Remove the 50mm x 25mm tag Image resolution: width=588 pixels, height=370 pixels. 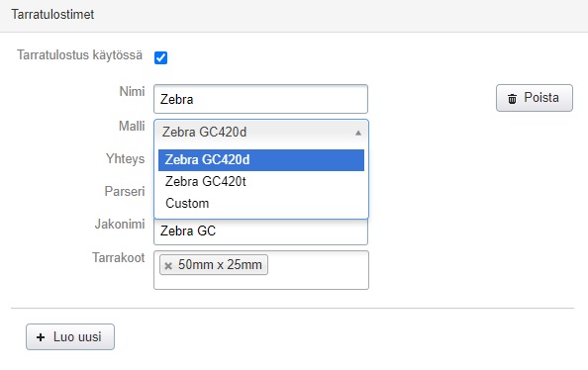click(168, 266)
